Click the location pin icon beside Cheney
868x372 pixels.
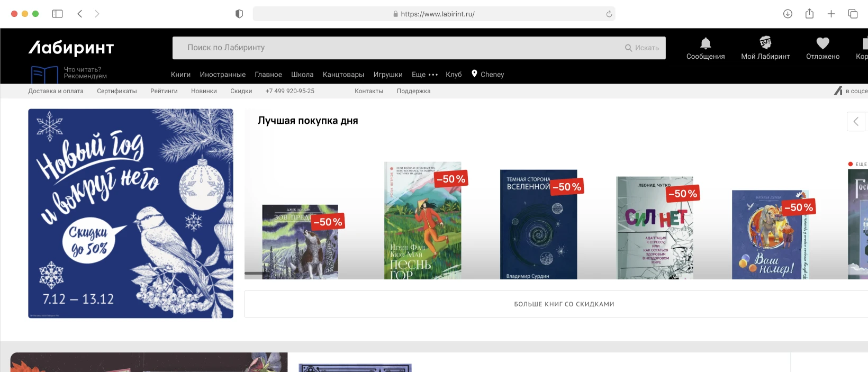click(474, 74)
